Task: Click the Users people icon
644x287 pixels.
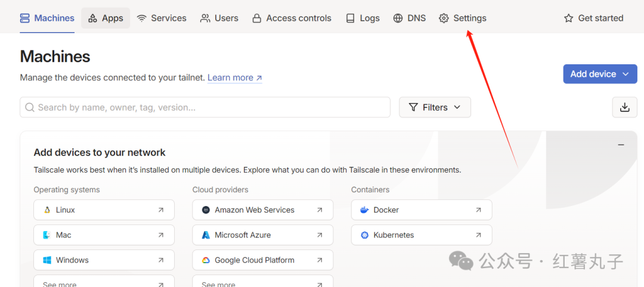Action: (205, 18)
